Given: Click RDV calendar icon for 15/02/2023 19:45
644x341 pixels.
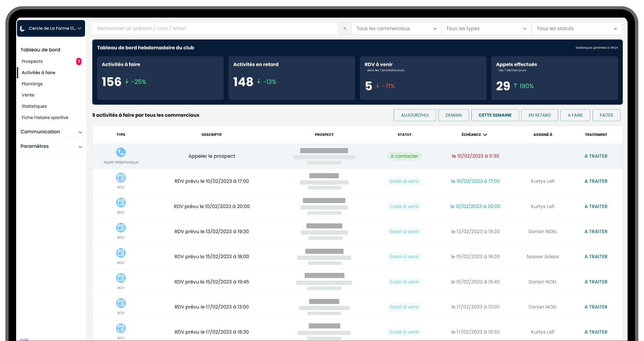Looking at the screenshot, I should click(x=121, y=278).
